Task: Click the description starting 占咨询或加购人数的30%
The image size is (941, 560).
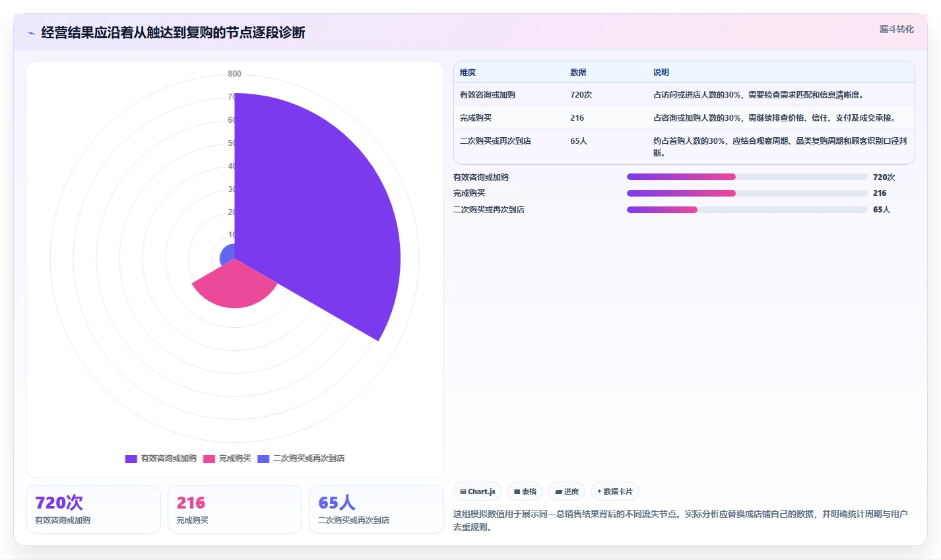Action: click(x=775, y=118)
